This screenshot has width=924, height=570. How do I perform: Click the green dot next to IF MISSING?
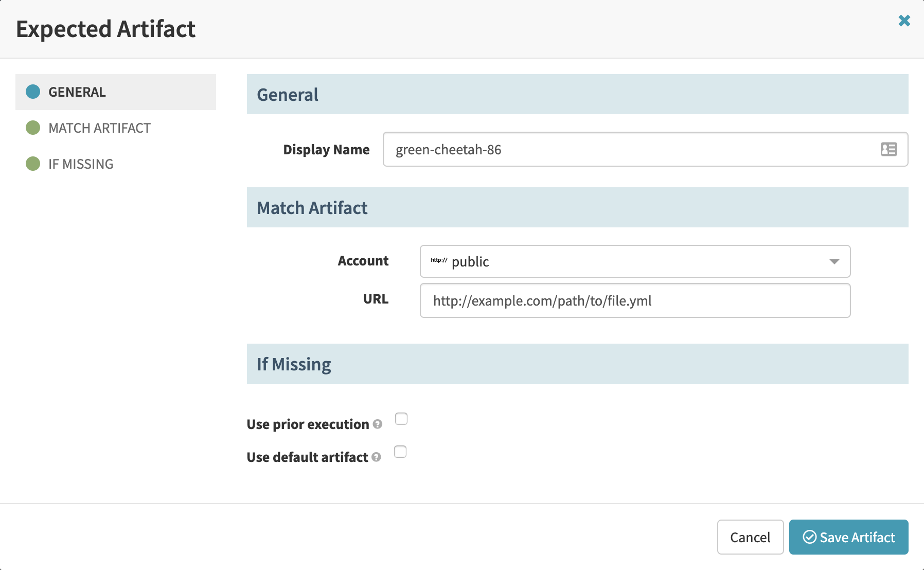tap(32, 164)
